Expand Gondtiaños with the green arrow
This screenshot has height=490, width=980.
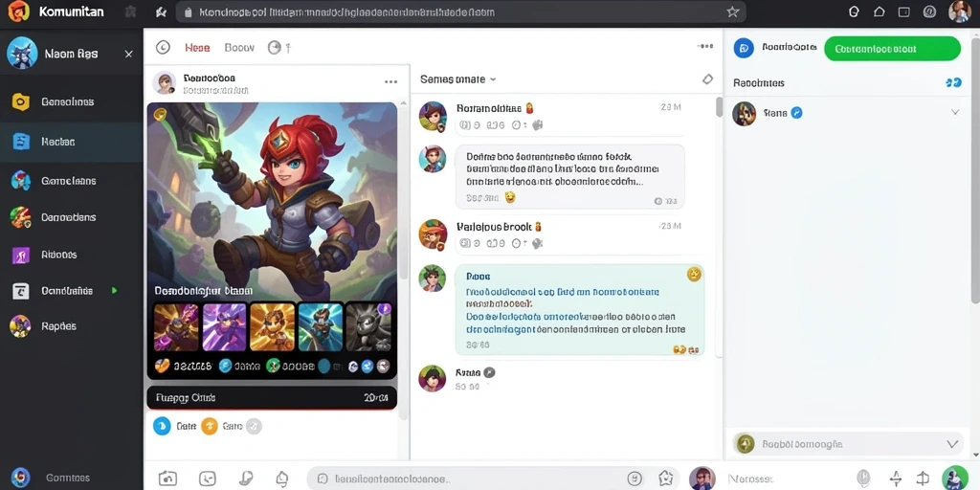114,291
